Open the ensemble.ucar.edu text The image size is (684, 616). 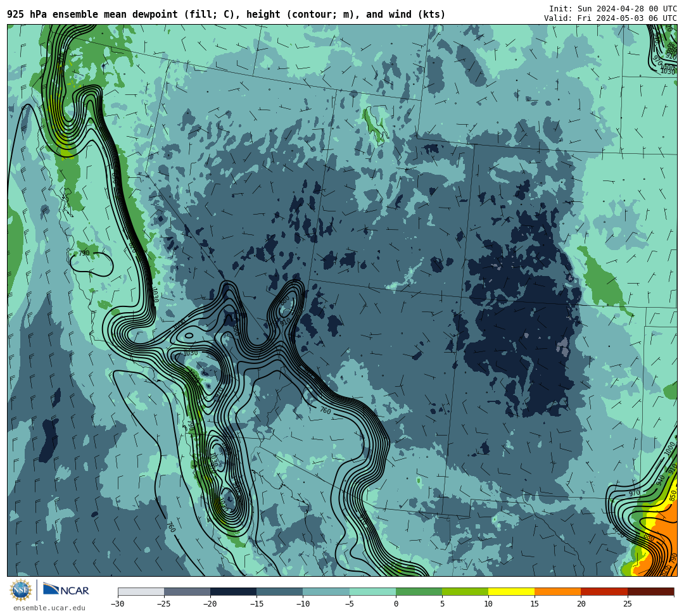click(49, 608)
